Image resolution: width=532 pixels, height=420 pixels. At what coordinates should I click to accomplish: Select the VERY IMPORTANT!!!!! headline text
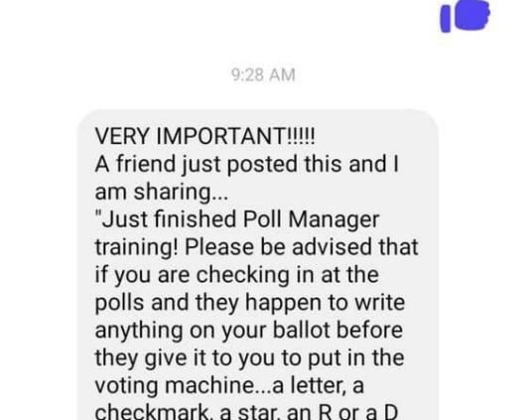[204, 136]
